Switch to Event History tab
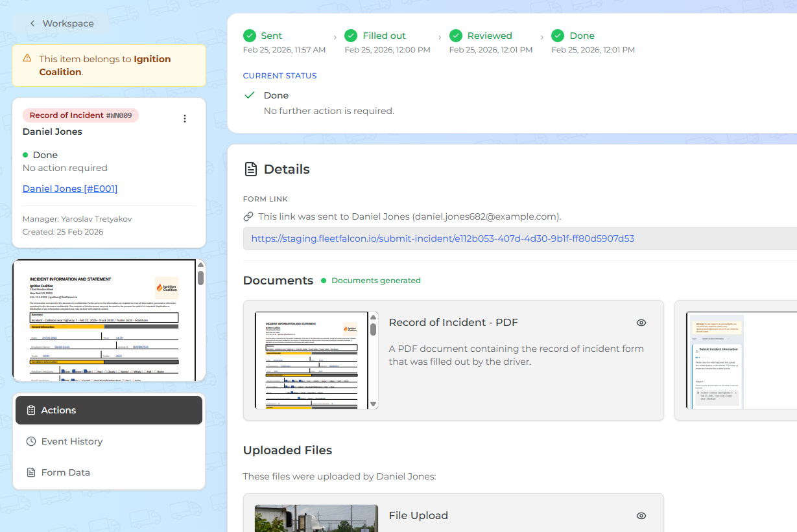This screenshot has height=532, width=797. (109, 441)
